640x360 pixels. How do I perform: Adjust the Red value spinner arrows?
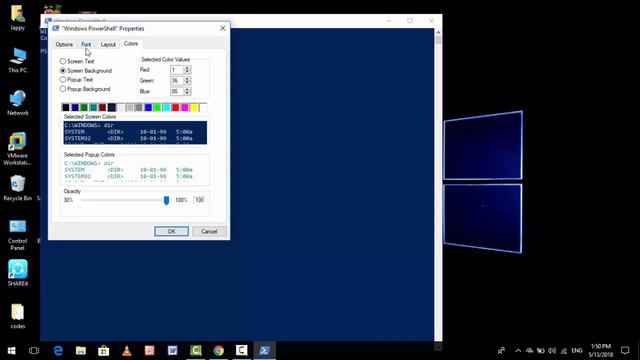click(187, 70)
